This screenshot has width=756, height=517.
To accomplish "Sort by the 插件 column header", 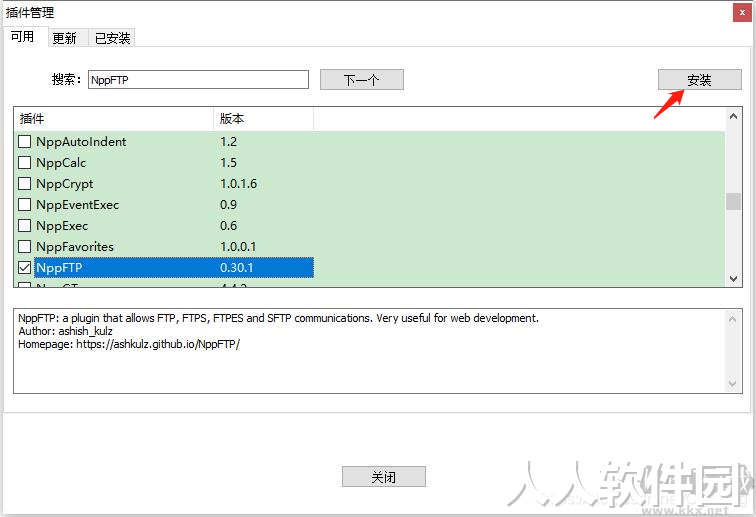I will [114, 119].
